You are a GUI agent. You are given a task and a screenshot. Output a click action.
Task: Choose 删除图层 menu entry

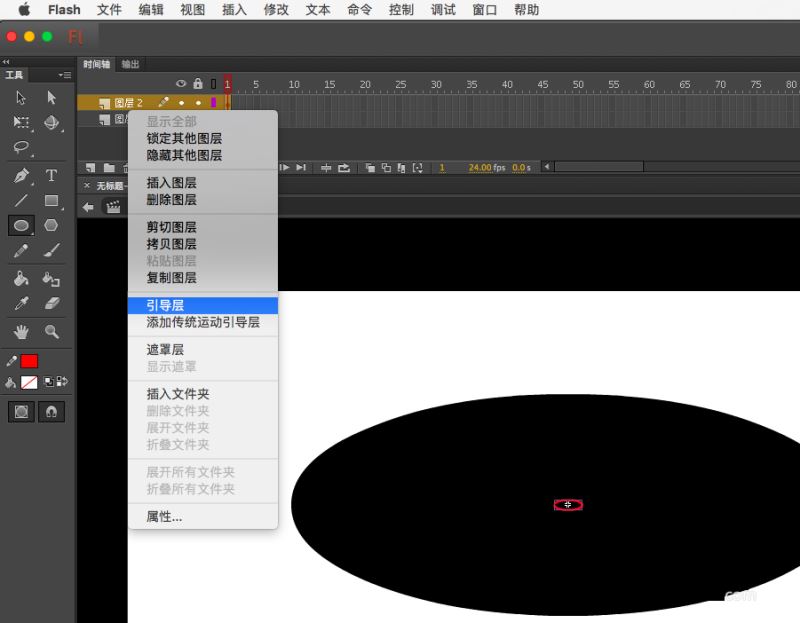click(x=203, y=200)
